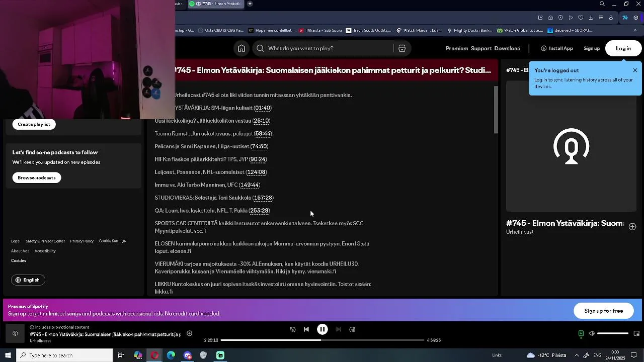Jump to timestamp 26:10
Image resolution: width=644 pixels, height=362 pixels.
[261, 121]
